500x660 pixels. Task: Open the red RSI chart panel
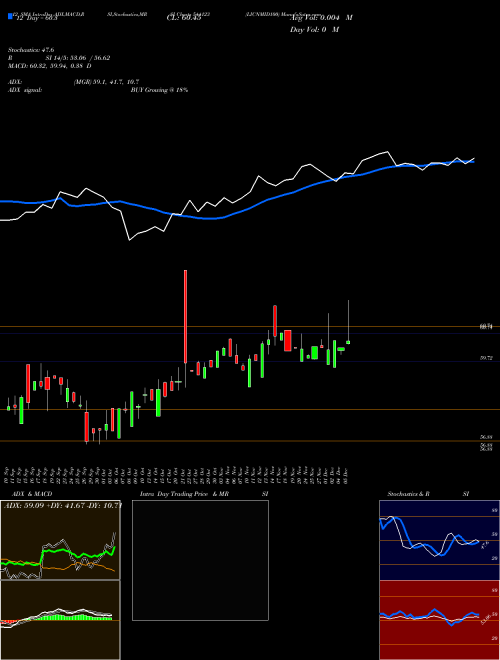coord(439,620)
